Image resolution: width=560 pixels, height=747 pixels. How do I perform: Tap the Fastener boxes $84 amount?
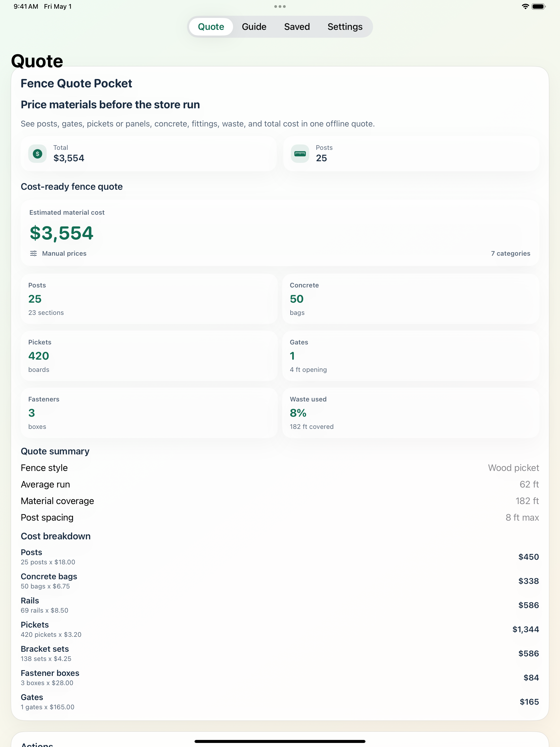tap(531, 678)
